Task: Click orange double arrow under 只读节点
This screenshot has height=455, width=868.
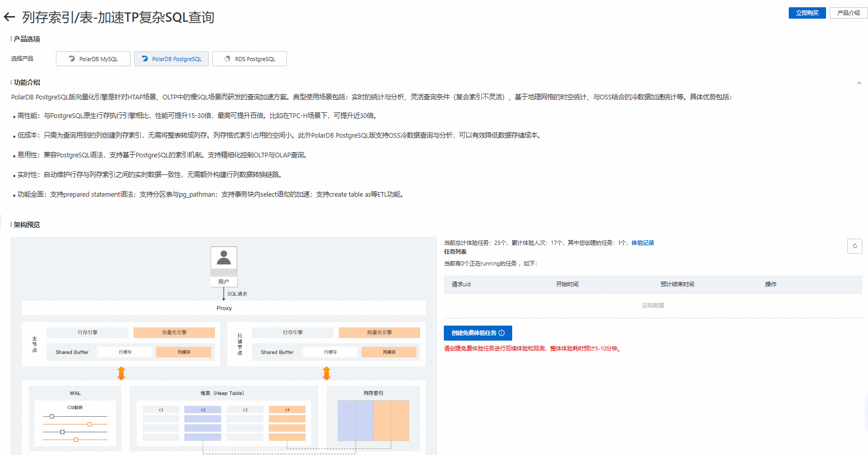Action: [x=326, y=373]
